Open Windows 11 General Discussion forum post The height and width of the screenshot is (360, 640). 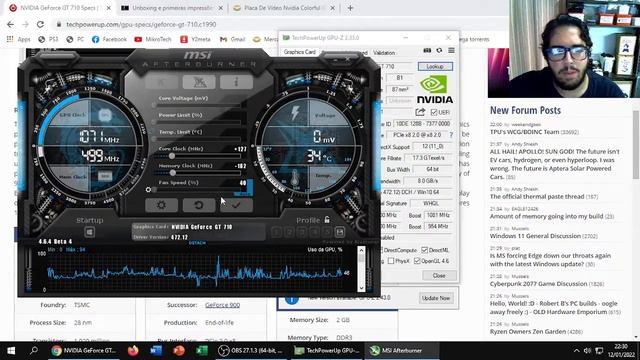pos(535,236)
